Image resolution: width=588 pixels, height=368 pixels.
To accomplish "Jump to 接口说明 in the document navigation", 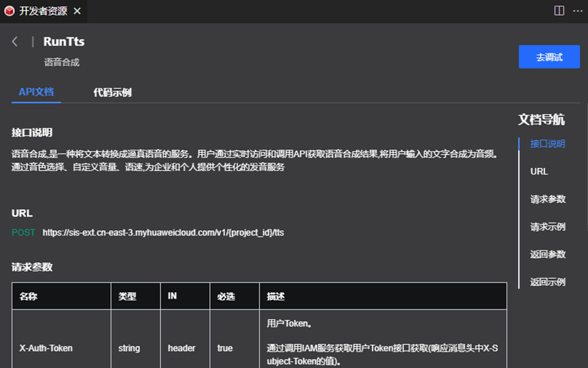I will 547,144.
